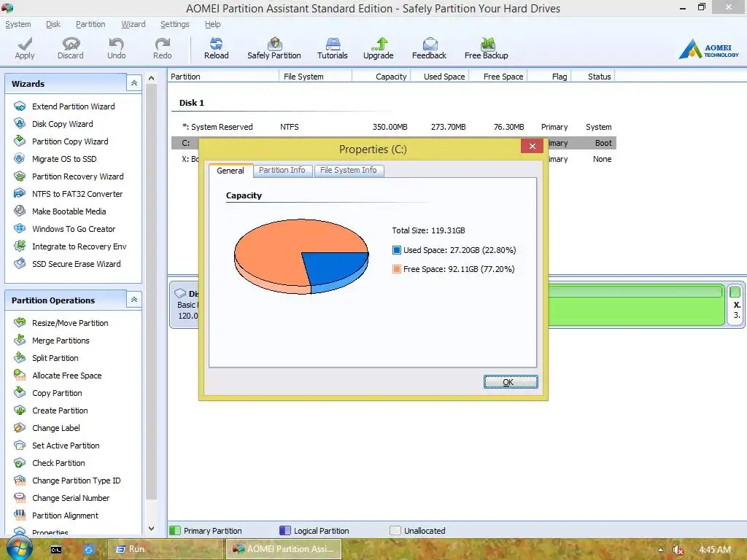Launch Free Backup from the toolbar
This screenshot has width=747, height=560.
click(487, 49)
